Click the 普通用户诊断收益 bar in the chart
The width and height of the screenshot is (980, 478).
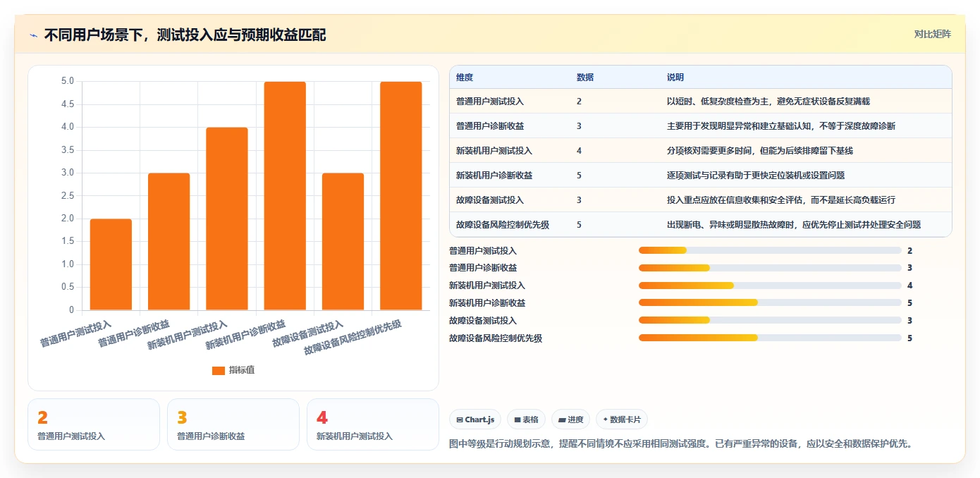click(169, 241)
